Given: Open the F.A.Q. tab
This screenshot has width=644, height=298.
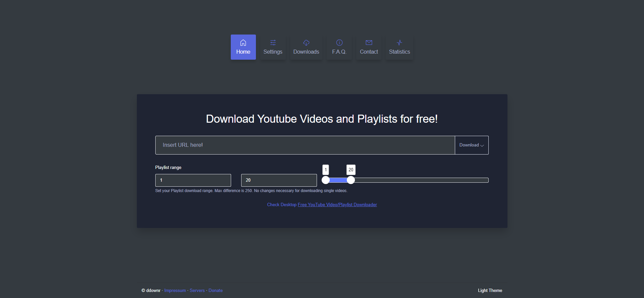Looking at the screenshot, I should pyautogui.click(x=339, y=47).
